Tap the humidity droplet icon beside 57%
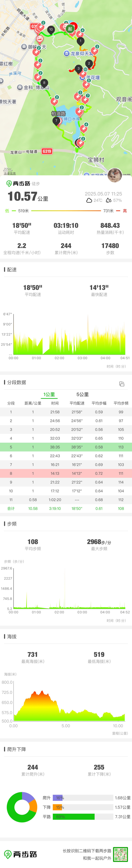 pos(108,200)
